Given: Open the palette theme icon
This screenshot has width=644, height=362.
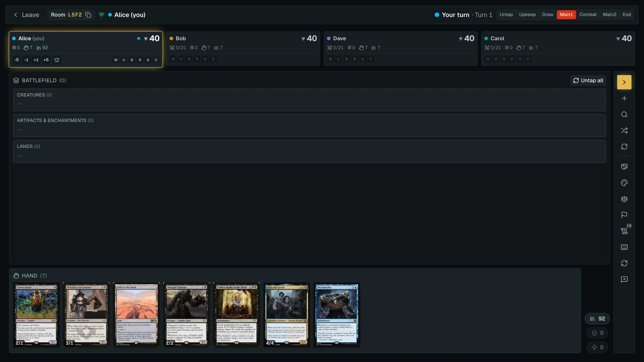Looking at the screenshot, I should (x=624, y=183).
